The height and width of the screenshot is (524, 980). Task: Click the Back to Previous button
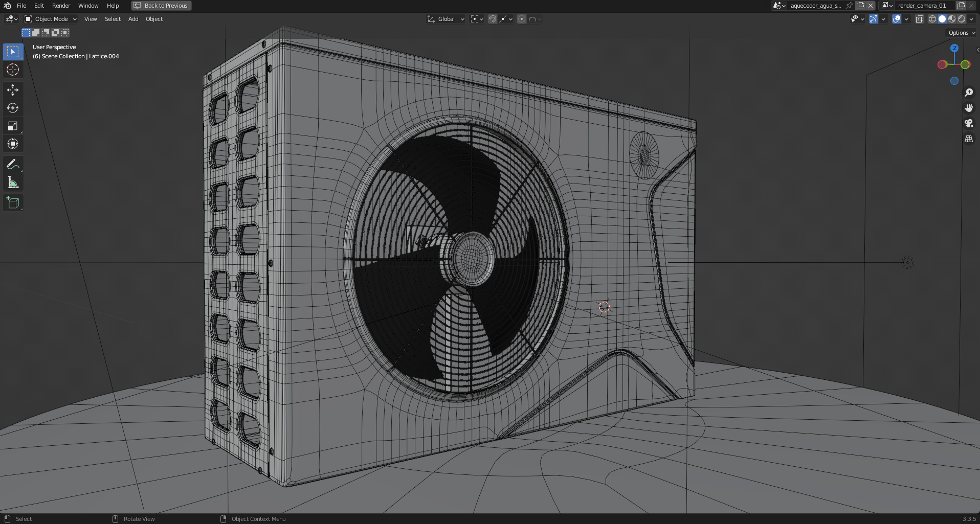(161, 6)
